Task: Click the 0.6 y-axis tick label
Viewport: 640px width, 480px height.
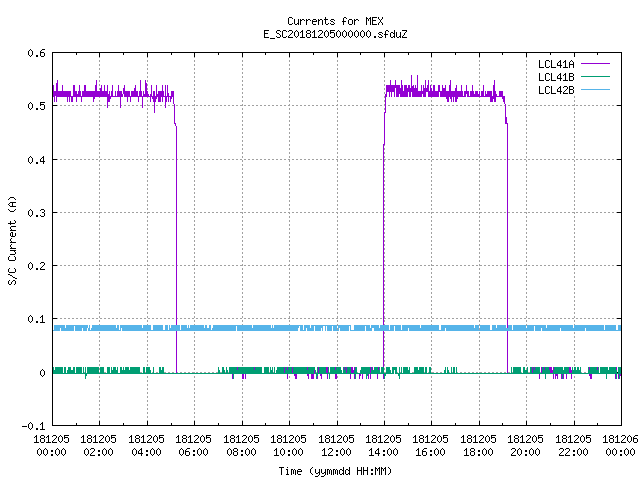Action: (x=36, y=53)
